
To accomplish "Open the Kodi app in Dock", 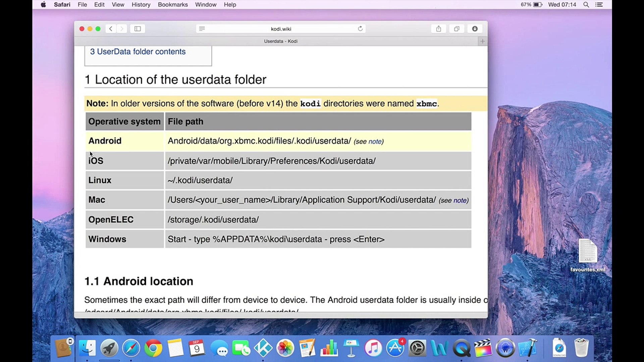I will pos(263,348).
